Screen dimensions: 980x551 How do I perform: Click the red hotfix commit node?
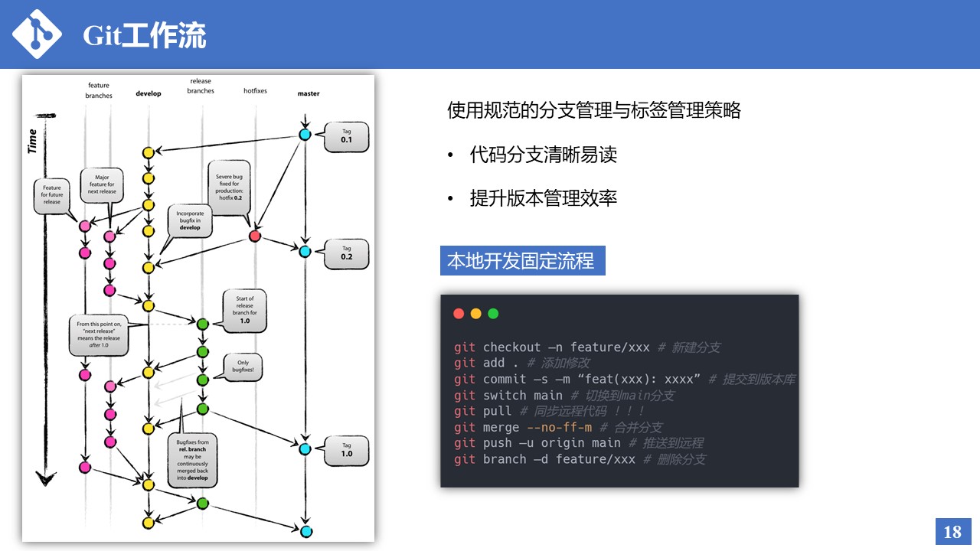255,236
